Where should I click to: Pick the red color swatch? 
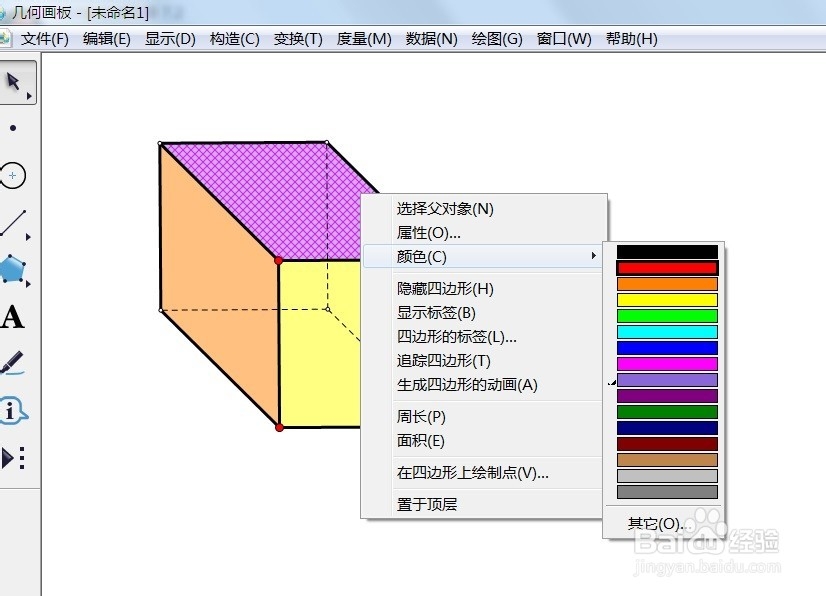667,268
